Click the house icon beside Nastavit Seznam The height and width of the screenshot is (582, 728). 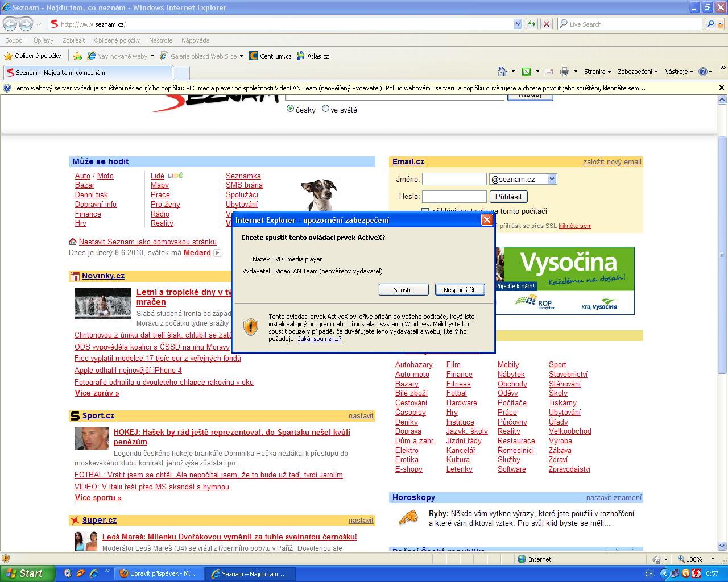(x=72, y=242)
